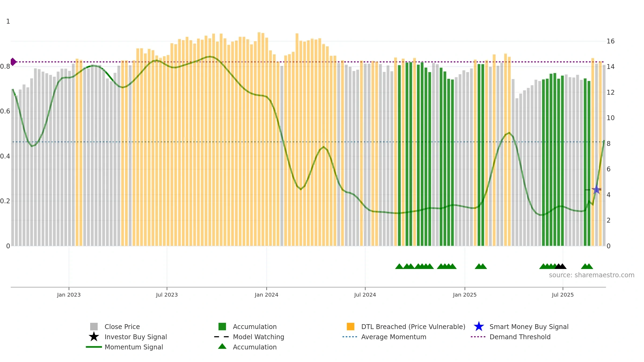Click the green accumulation triangles near Jan 2025
This screenshot has height=362, width=644.
[481, 266]
